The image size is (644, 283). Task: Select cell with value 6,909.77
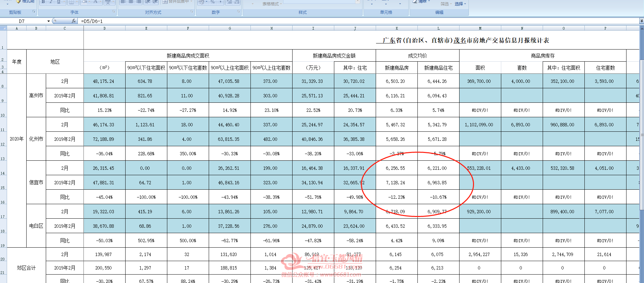point(438,212)
